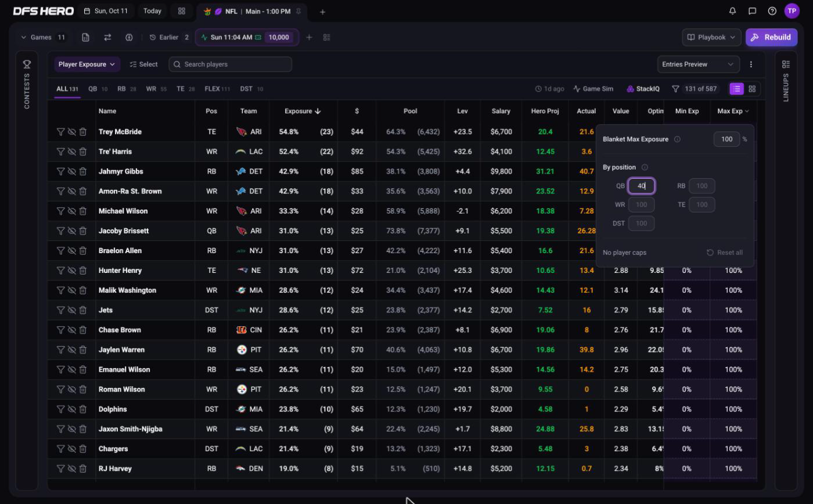The height and width of the screenshot is (504, 813).
Task: Toggle visibility of Chase Brown row
Action: tap(71, 330)
